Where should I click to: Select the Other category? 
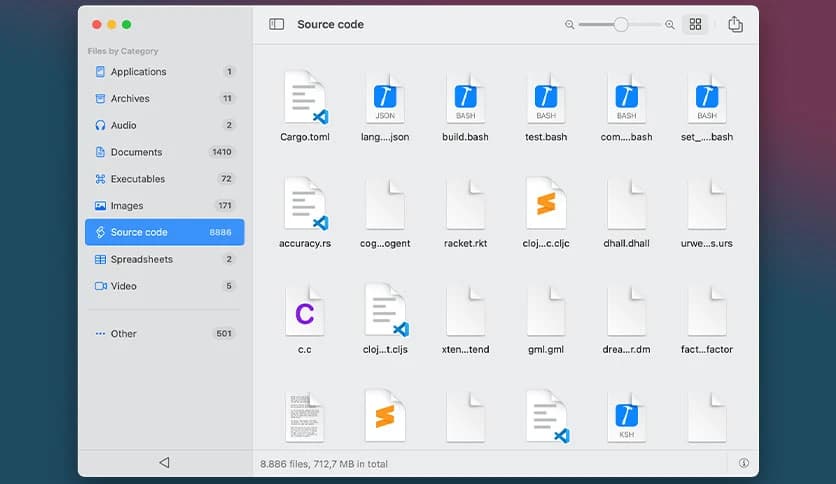[164, 334]
